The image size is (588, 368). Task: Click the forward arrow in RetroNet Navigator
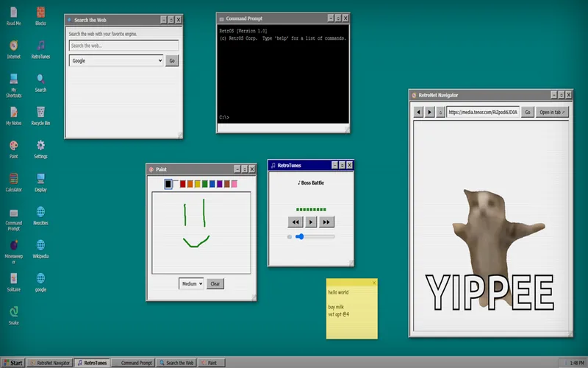pos(429,112)
